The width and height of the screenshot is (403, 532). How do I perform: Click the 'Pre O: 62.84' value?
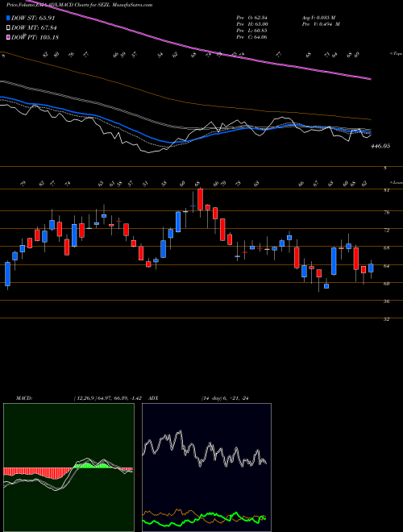[x=251, y=18]
